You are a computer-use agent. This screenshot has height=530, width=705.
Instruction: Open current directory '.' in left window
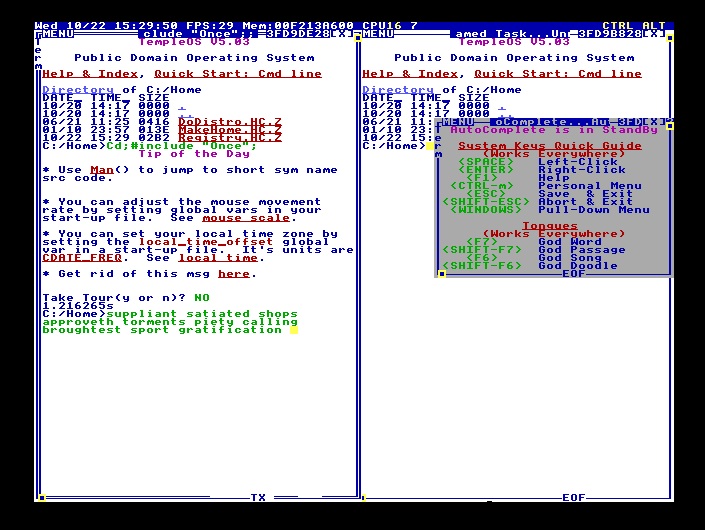(182, 107)
